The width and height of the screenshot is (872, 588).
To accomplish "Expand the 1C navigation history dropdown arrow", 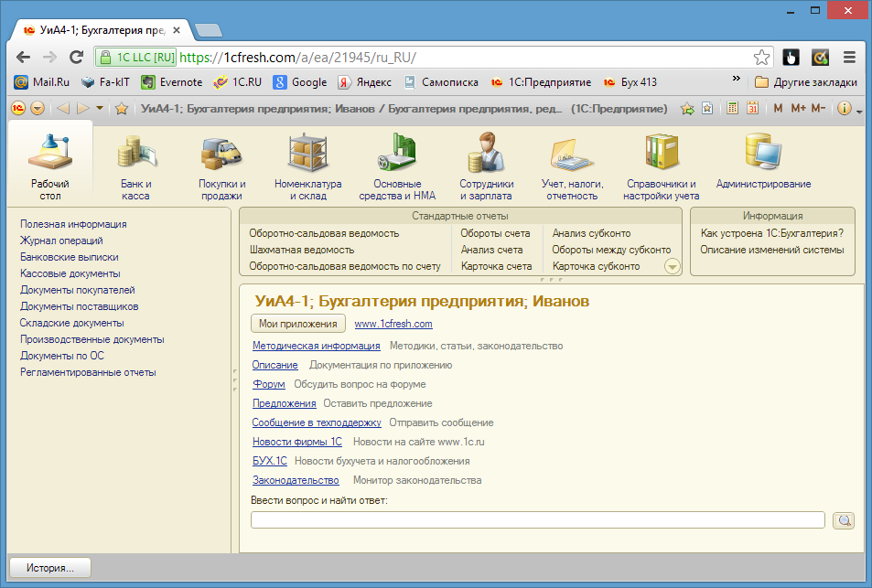I will (x=100, y=109).
